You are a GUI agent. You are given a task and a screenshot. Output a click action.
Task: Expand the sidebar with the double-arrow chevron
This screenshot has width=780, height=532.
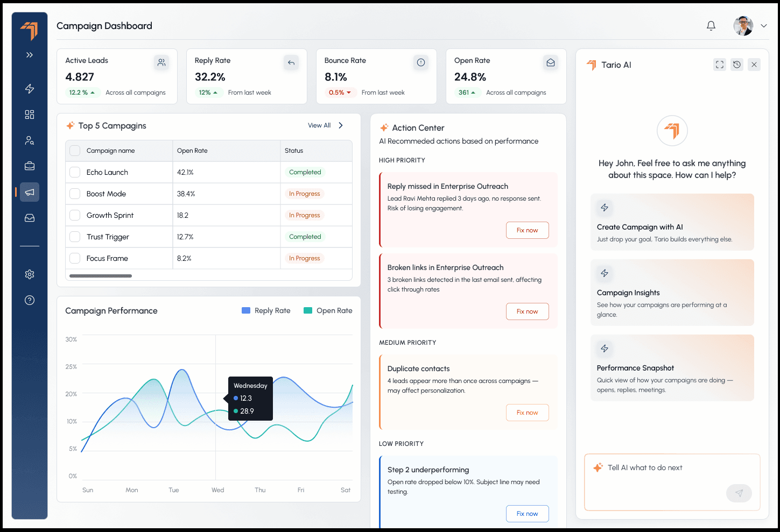[x=30, y=54]
